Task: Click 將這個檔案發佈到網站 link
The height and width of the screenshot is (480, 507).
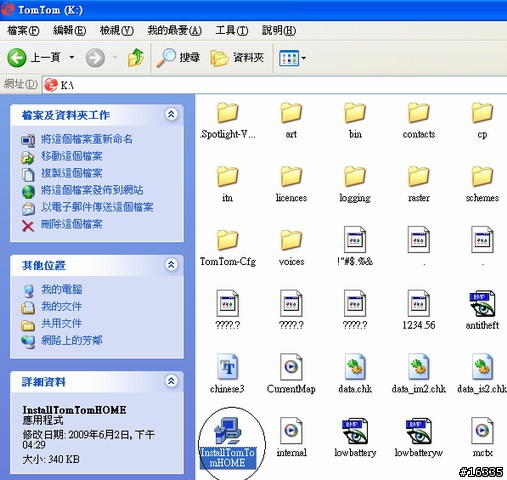Action: 92,190
